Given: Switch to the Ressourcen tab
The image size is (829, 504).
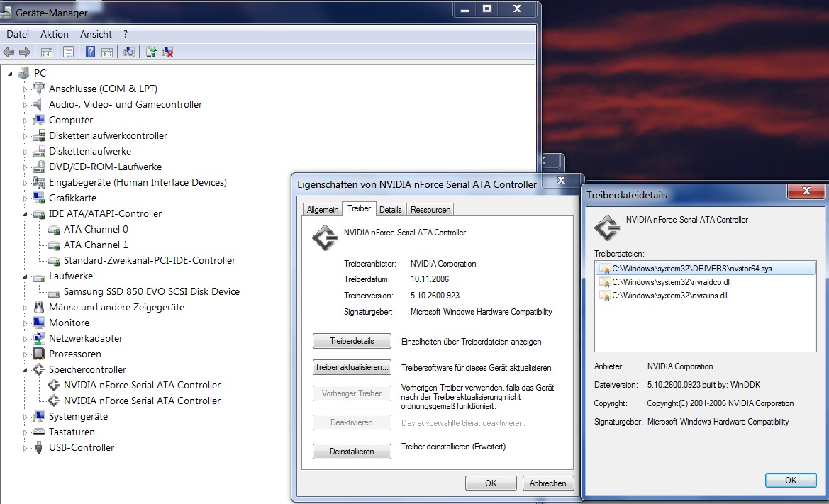Looking at the screenshot, I should pyautogui.click(x=430, y=210).
